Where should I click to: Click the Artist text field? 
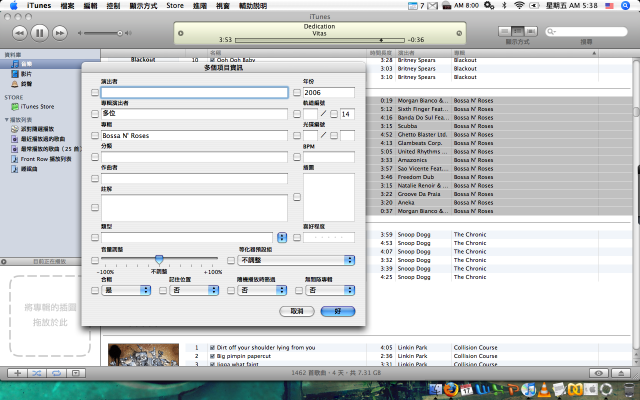click(x=194, y=93)
